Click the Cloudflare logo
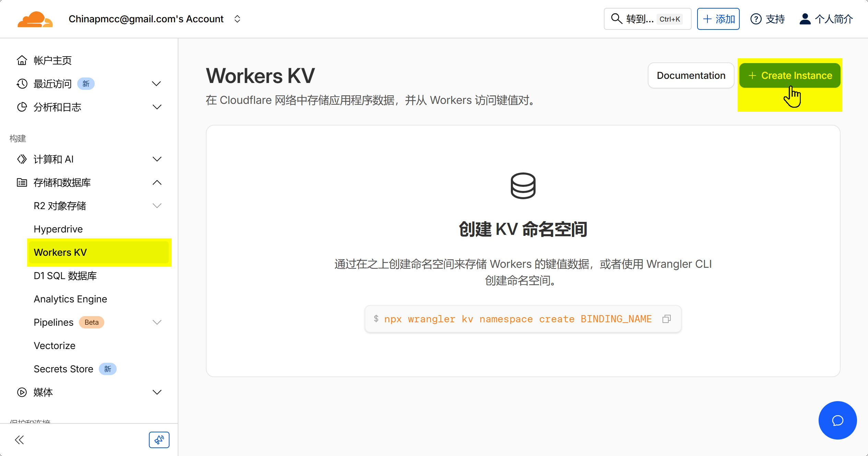The height and width of the screenshot is (456, 868). (35, 19)
